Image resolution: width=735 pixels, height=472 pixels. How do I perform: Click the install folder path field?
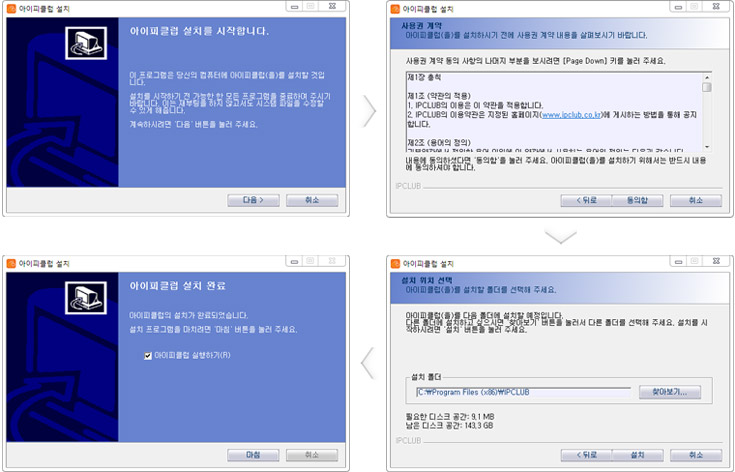[x=523, y=392]
